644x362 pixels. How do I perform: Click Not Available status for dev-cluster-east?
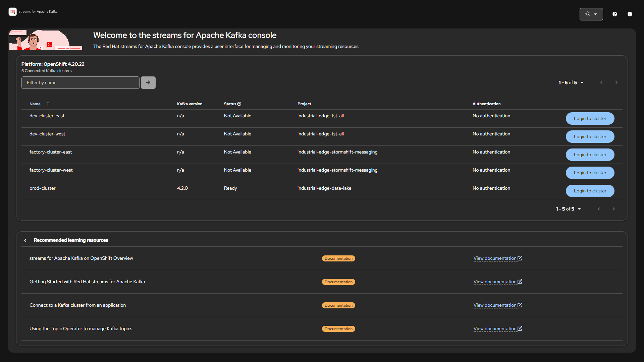click(237, 116)
